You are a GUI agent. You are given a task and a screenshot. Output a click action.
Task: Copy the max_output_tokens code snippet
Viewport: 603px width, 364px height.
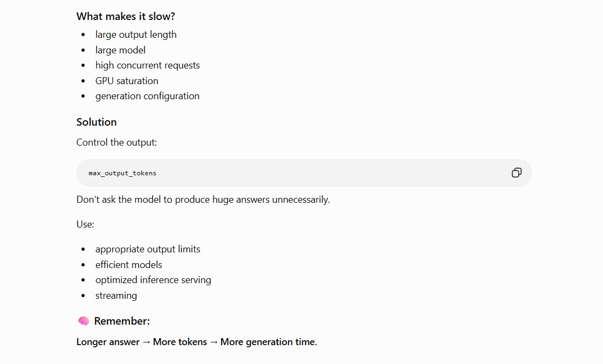[517, 173]
